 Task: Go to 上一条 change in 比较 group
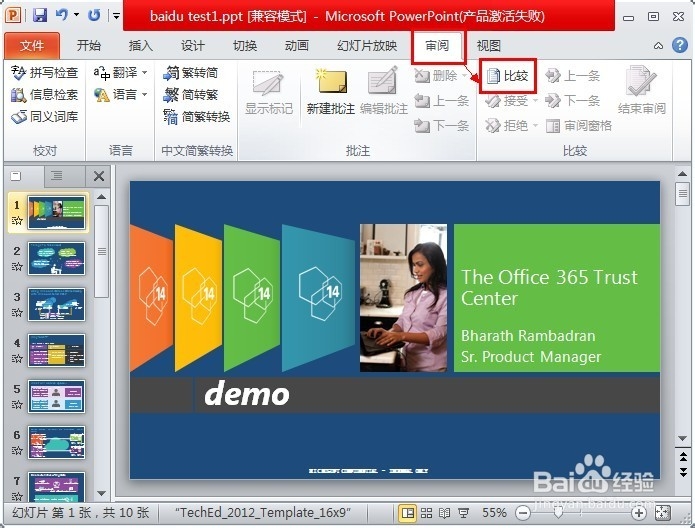[x=572, y=76]
